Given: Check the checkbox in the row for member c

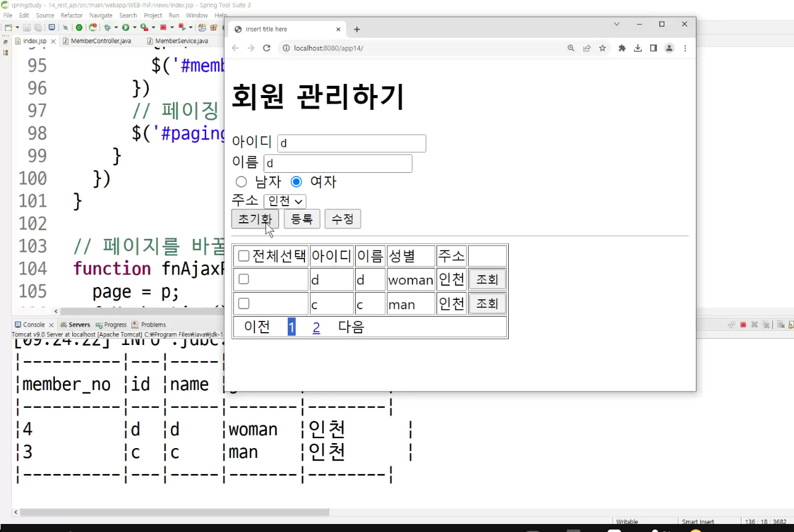Looking at the screenshot, I should (x=244, y=303).
